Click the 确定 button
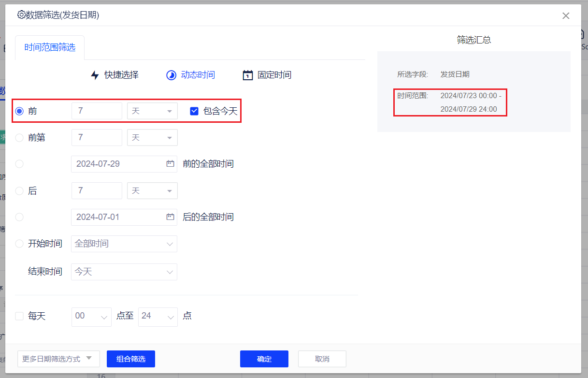Viewport: 588px width, 378px height. [x=264, y=359]
